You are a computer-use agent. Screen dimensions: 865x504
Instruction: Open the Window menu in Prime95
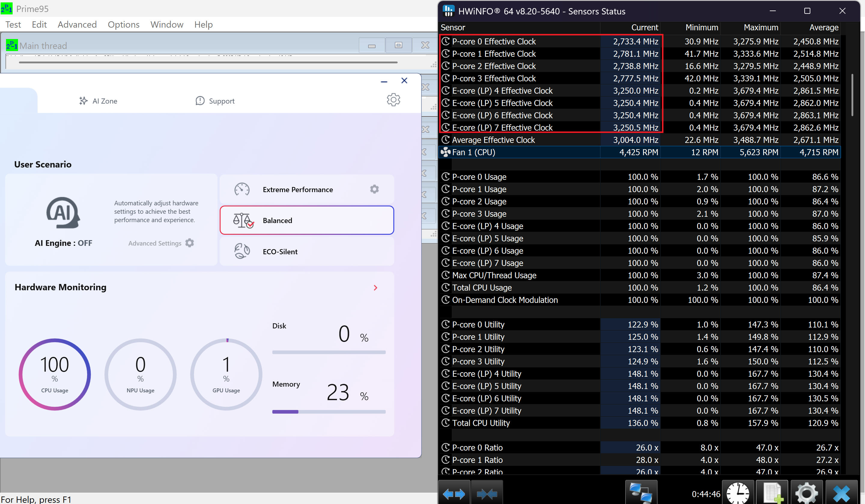pyautogui.click(x=167, y=24)
